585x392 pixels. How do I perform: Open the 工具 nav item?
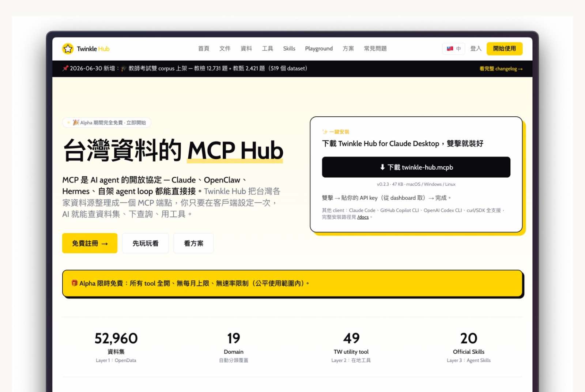click(268, 49)
